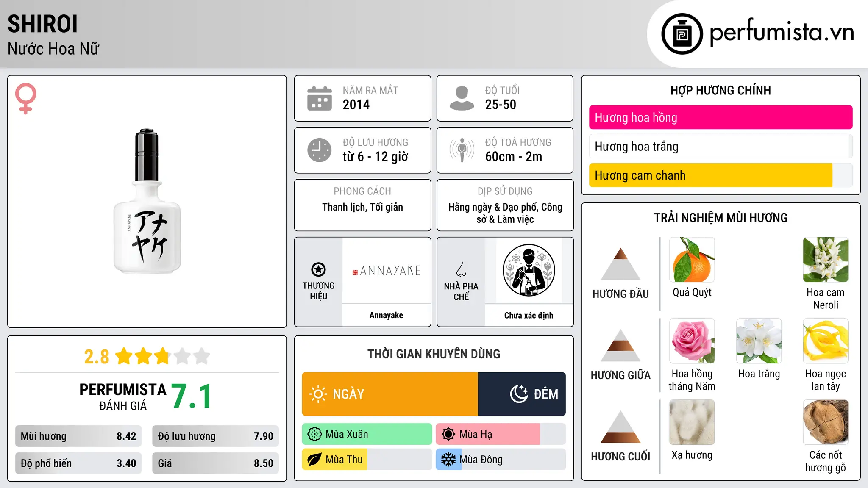Open the Quả Quýt note image
Image resolution: width=868 pixels, height=488 pixels.
click(692, 260)
